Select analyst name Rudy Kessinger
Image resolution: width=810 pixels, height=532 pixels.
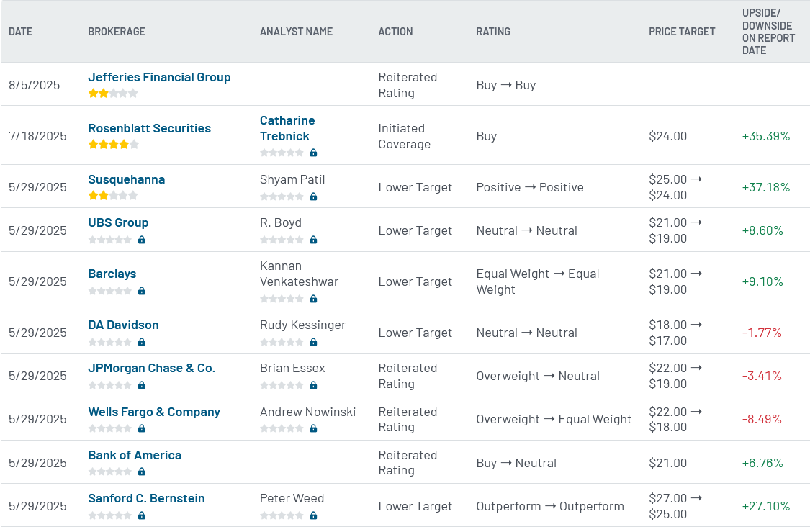(302, 325)
